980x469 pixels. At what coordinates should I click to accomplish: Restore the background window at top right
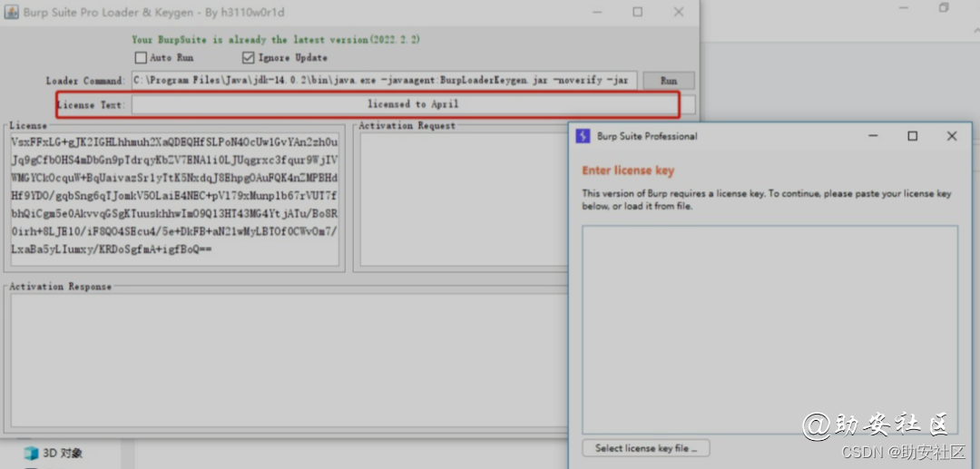pos(944,7)
